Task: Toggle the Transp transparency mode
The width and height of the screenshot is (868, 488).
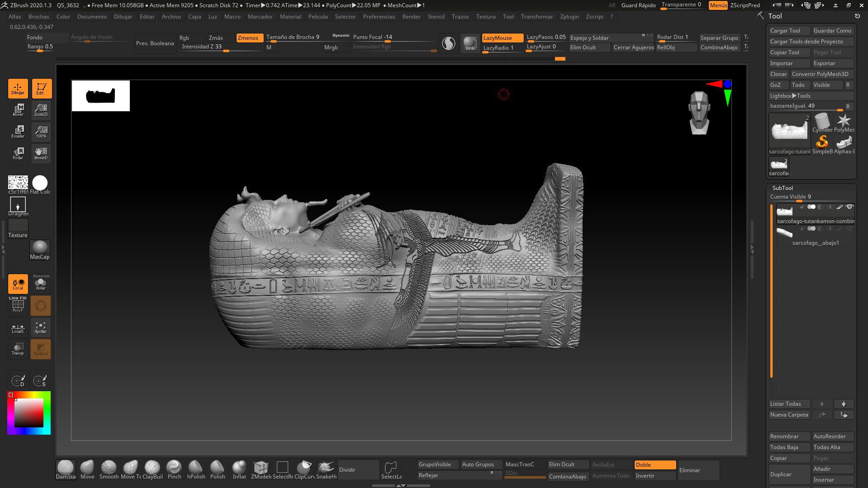Action: tap(18, 349)
